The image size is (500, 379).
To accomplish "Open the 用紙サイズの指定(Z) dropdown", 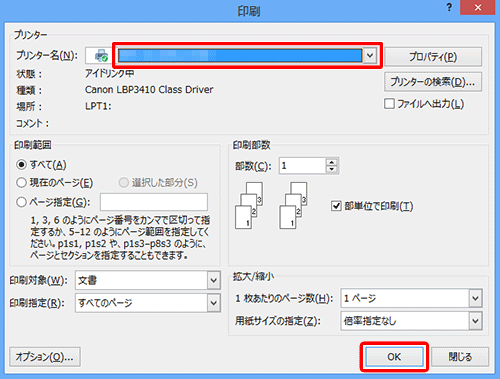I will point(476,321).
